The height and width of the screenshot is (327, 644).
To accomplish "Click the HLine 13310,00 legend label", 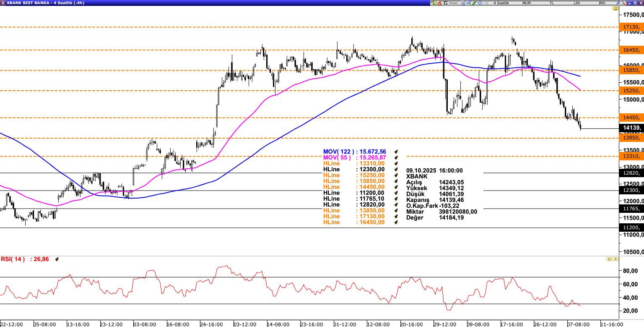I will [332, 163].
